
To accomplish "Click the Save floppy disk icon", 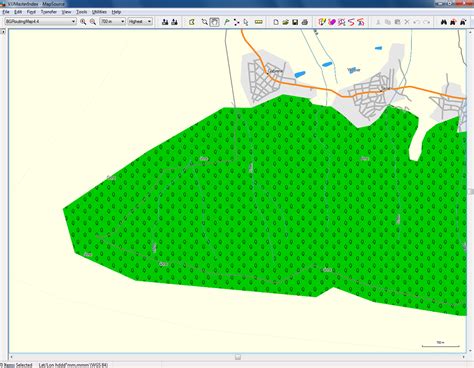I will pyautogui.click(x=295, y=22).
